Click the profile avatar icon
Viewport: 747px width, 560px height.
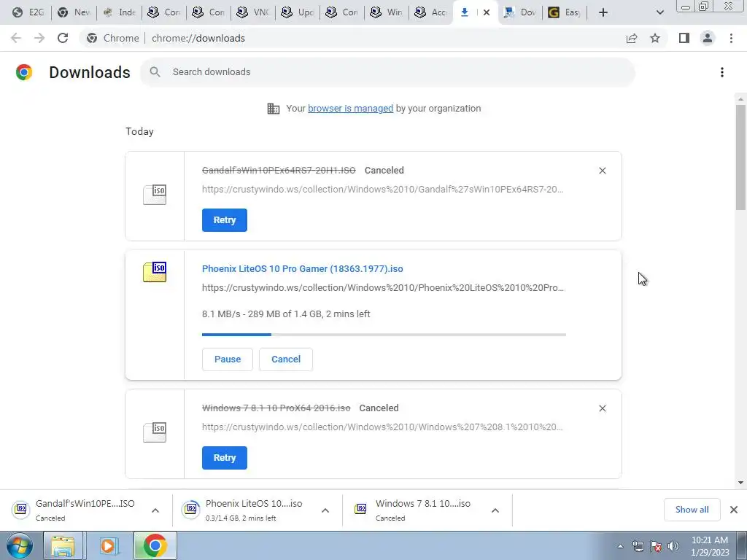(x=708, y=38)
